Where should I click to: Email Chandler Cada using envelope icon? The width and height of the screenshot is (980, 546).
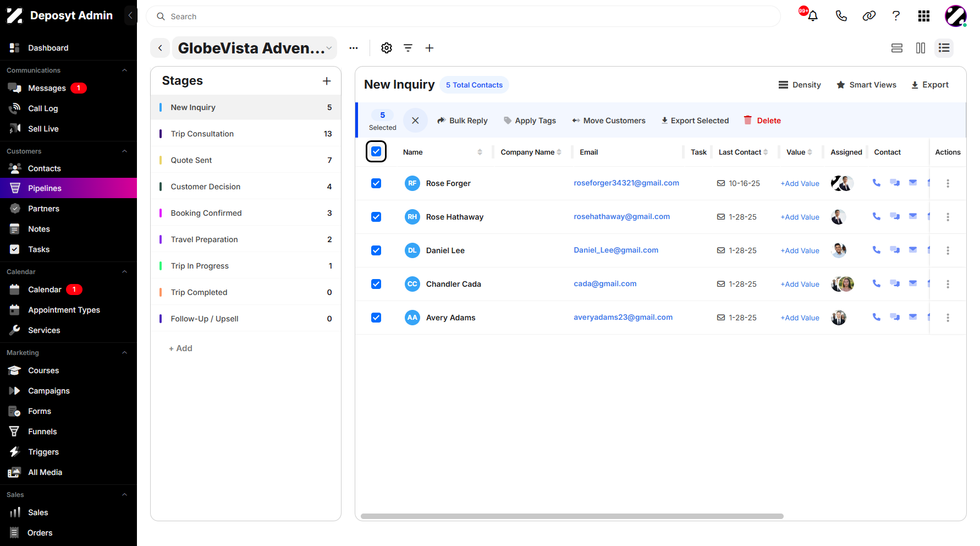(913, 283)
